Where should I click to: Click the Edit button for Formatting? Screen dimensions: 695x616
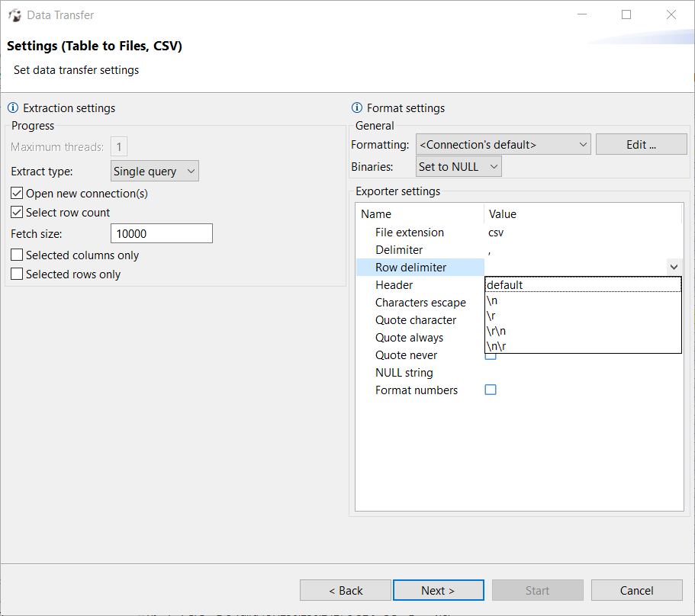click(641, 143)
